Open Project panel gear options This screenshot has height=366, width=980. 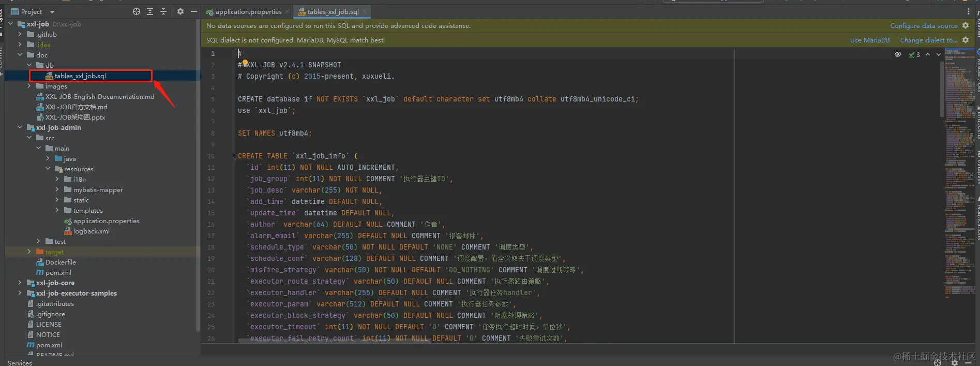180,11
